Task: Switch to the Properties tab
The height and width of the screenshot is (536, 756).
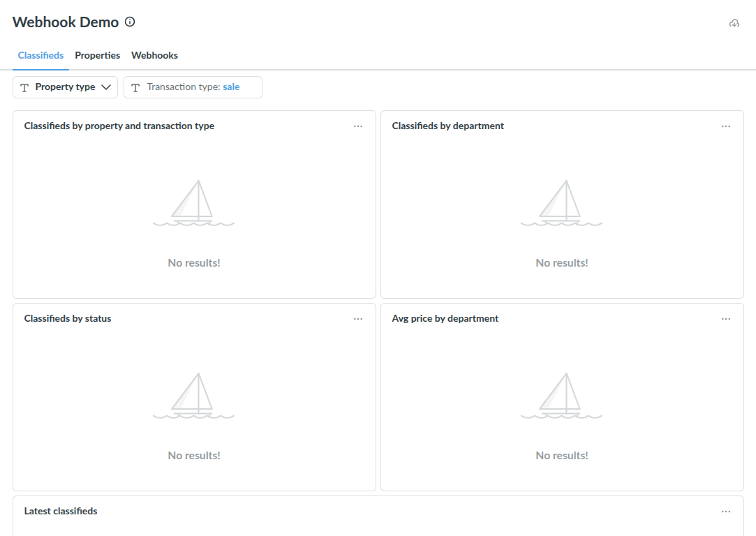Action: pos(98,55)
